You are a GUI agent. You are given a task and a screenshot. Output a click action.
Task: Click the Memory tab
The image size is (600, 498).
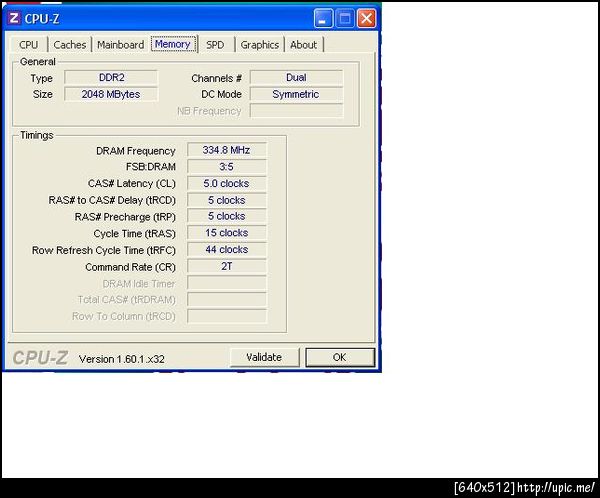pyautogui.click(x=173, y=44)
